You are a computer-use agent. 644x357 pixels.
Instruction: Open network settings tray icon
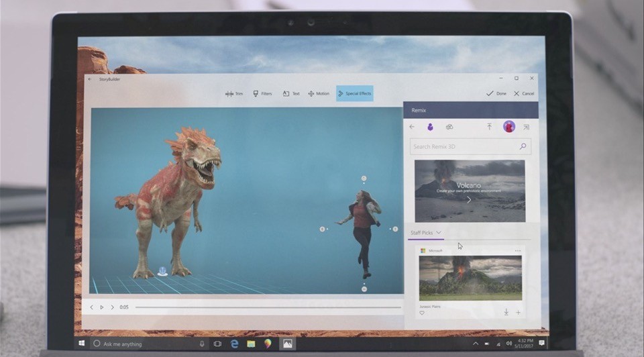coord(498,344)
